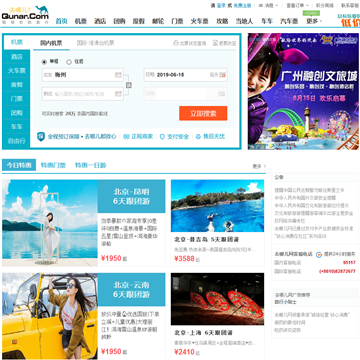Open 酒店 in the top navigation bar

(x=100, y=21)
